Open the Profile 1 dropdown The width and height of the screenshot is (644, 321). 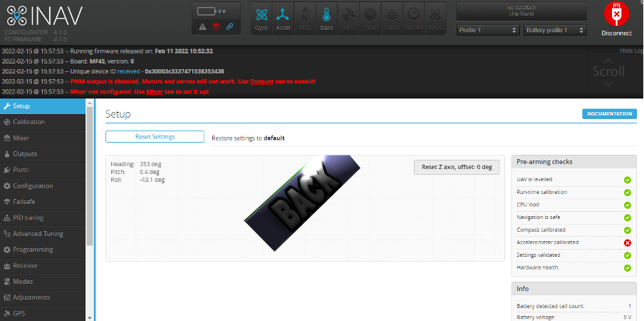487,31
